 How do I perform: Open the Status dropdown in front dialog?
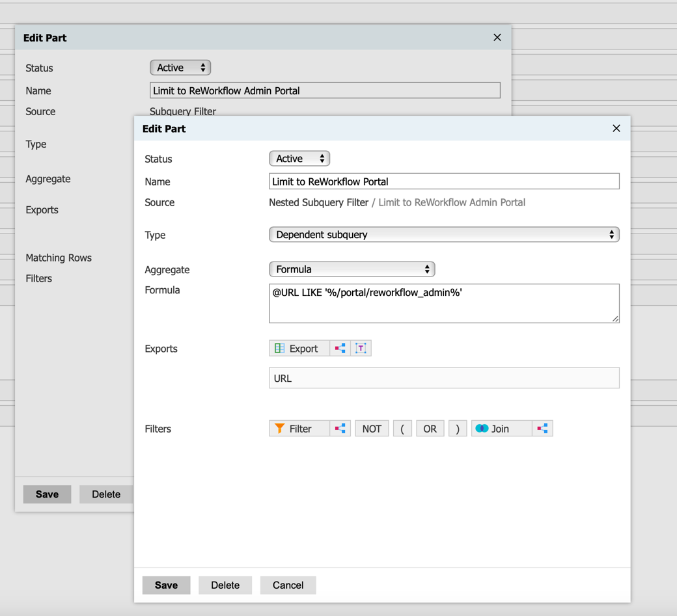(299, 159)
